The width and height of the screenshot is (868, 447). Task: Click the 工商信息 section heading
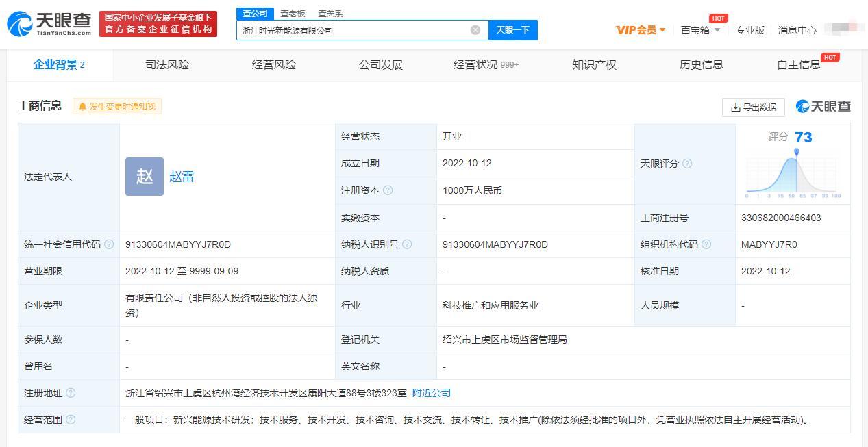(x=40, y=105)
